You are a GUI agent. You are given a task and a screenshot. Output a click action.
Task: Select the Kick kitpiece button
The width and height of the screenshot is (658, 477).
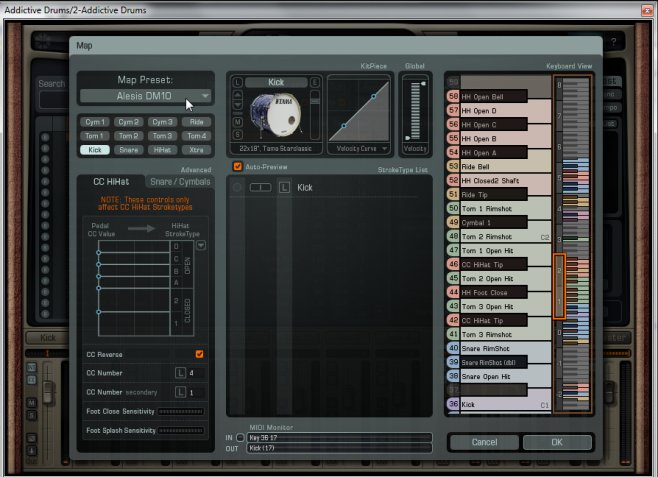95,150
